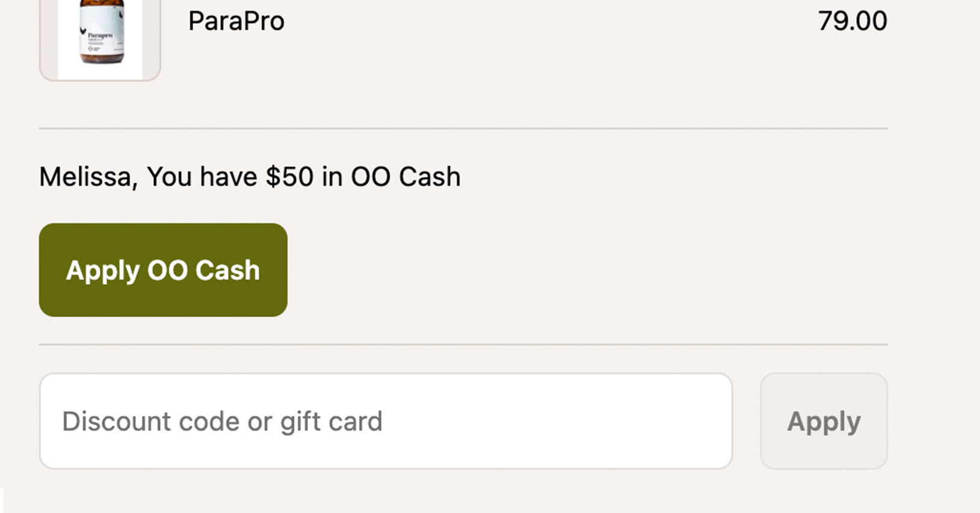
Task: Click the Melissa OO Cash balance message
Action: [x=250, y=177]
